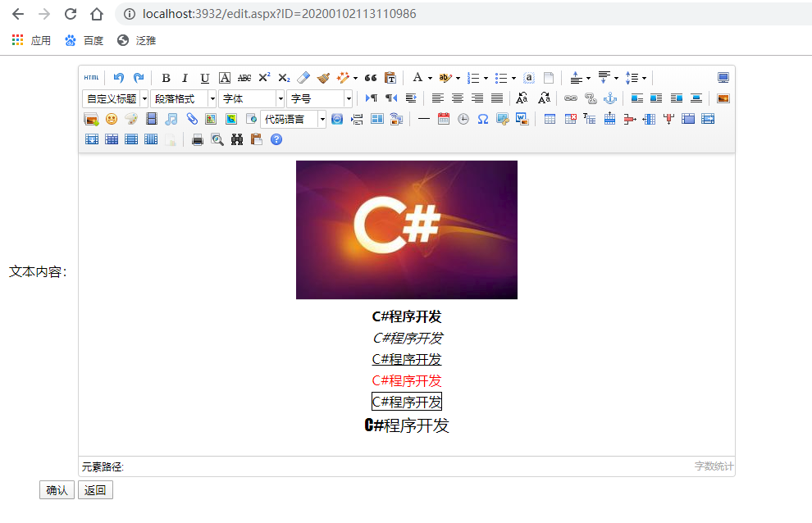Select the C# image in editor

tap(407, 230)
